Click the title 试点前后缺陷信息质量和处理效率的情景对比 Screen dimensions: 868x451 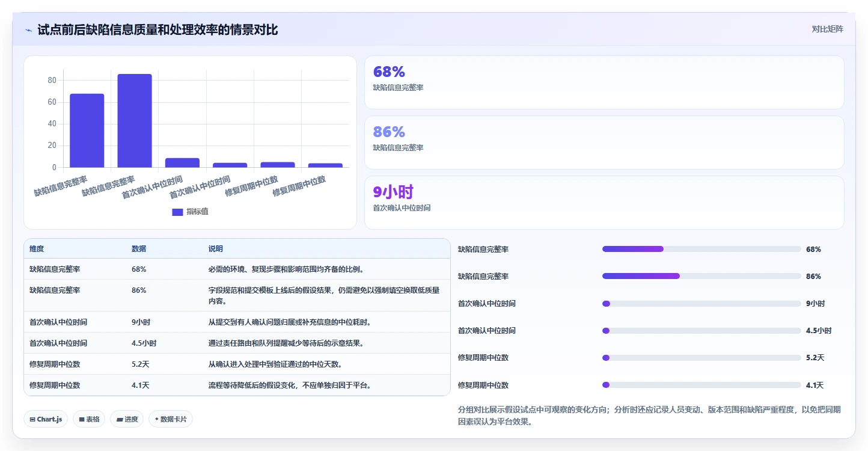[157, 29]
